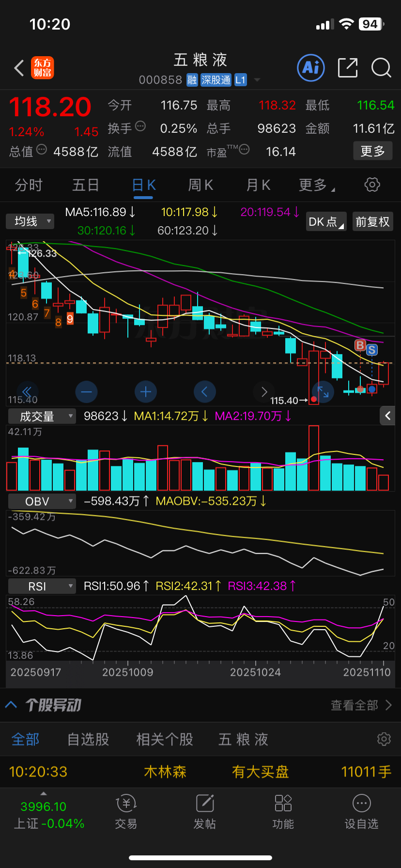Viewport: 401px width, 868px height.
Task: Open 木林森 有大买盘 alert row
Action: [200, 772]
